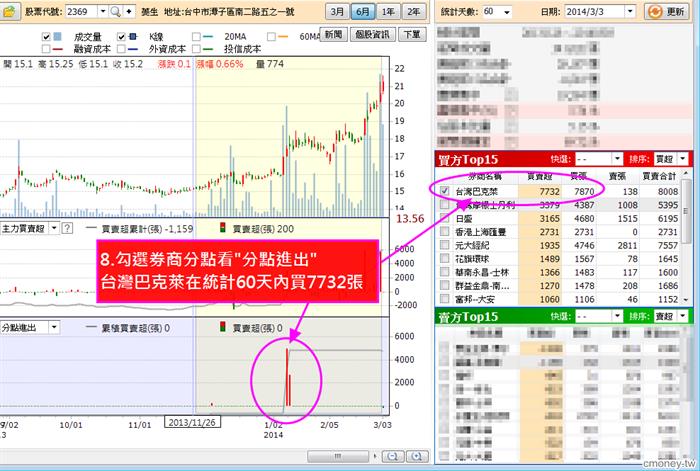Click the refresh icon on the 更新 button
700x471 pixels.
tap(655, 12)
